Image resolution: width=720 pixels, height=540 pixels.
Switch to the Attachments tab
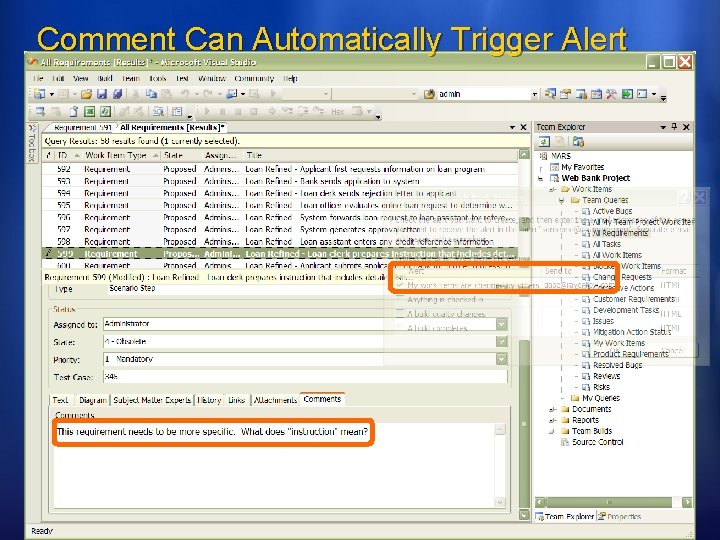(x=276, y=400)
